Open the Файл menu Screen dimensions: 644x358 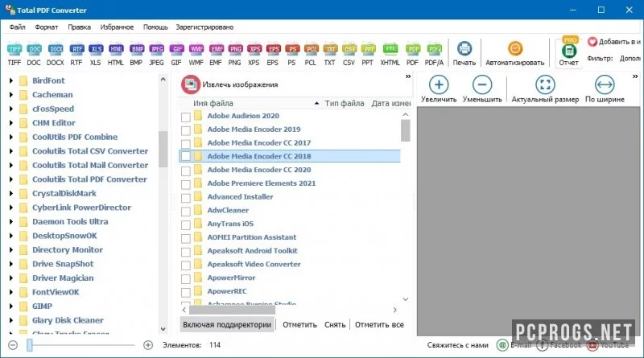pos(17,27)
